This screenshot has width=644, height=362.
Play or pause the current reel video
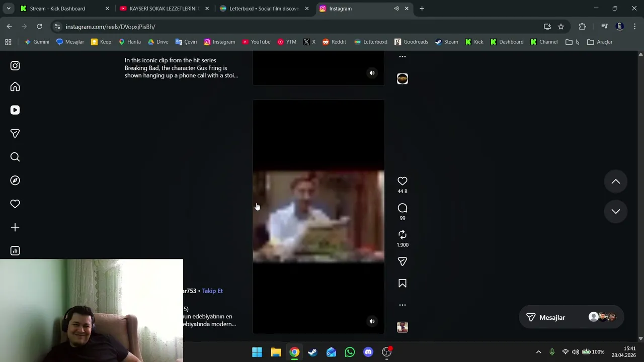tap(318, 216)
